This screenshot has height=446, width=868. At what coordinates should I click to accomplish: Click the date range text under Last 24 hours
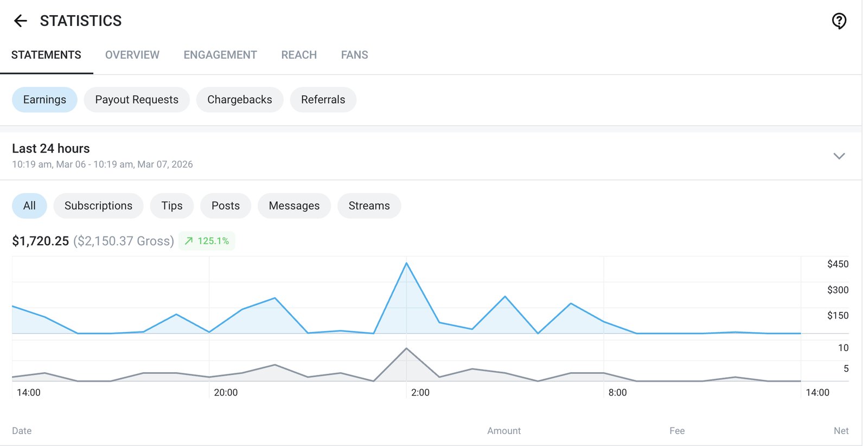tap(103, 164)
